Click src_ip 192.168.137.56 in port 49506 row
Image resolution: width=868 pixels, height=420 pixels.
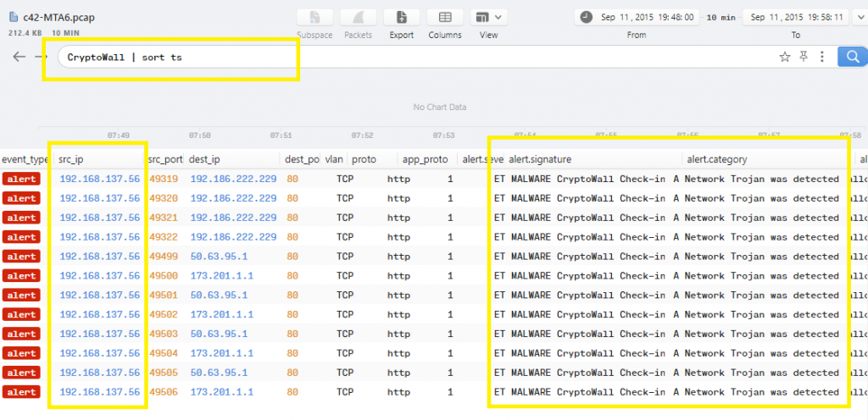pyautogui.click(x=100, y=392)
